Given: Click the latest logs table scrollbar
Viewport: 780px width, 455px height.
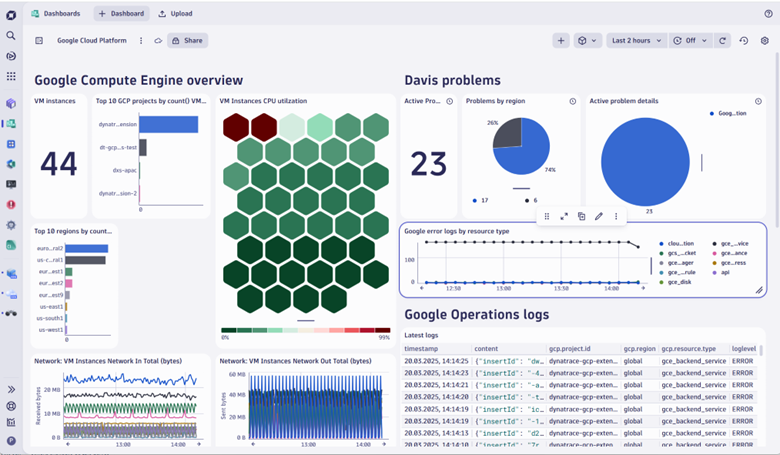Looking at the screenshot, I should click(x=761, y=351).
